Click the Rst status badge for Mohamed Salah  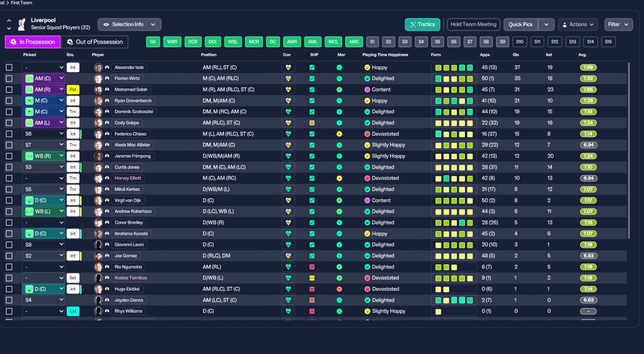click(x=73, y=90)
